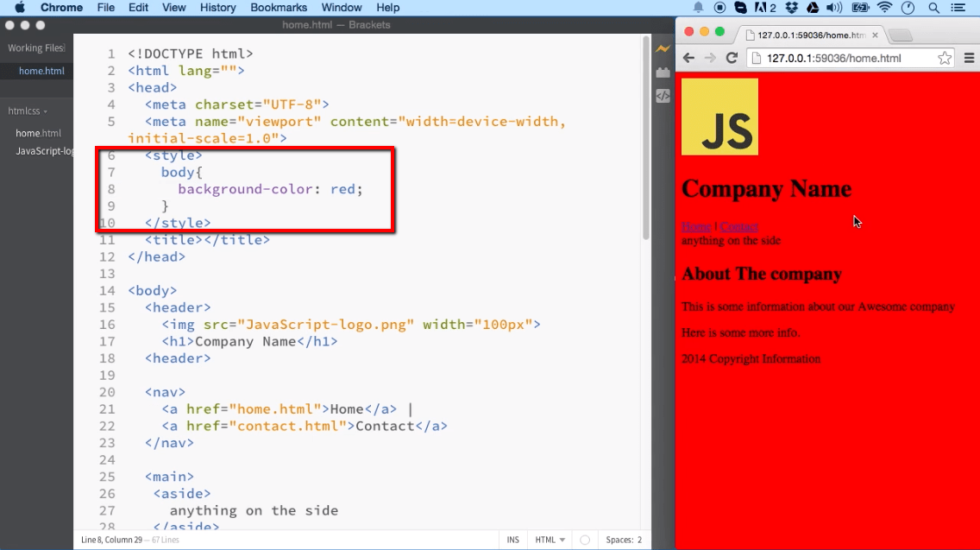The image size is (980, 550).
Task: Click the Wi-Fi icon in the menu bar
Action: point(885,8)
